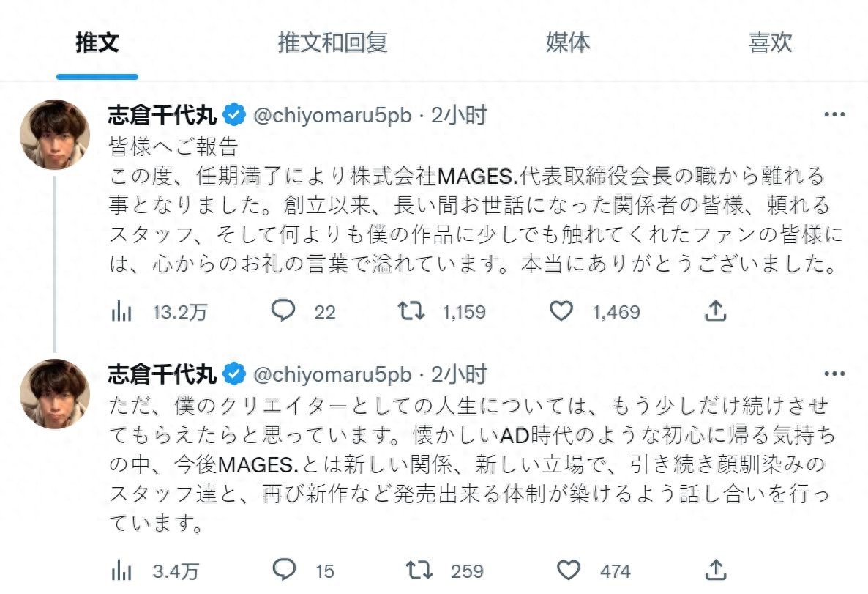Click 志倉千代丸 name on first tweet

pos(162,115)
